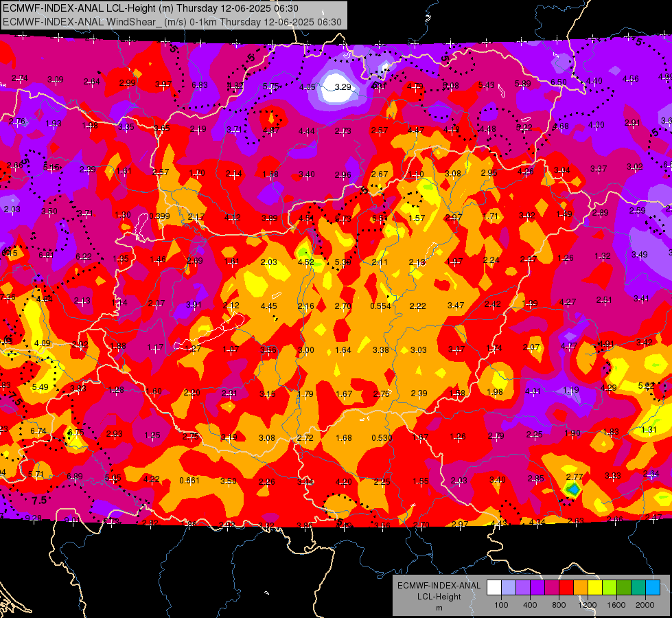672x618 pixels.
Task: Click the wind shear value 0.661
Action: (189, 481)
